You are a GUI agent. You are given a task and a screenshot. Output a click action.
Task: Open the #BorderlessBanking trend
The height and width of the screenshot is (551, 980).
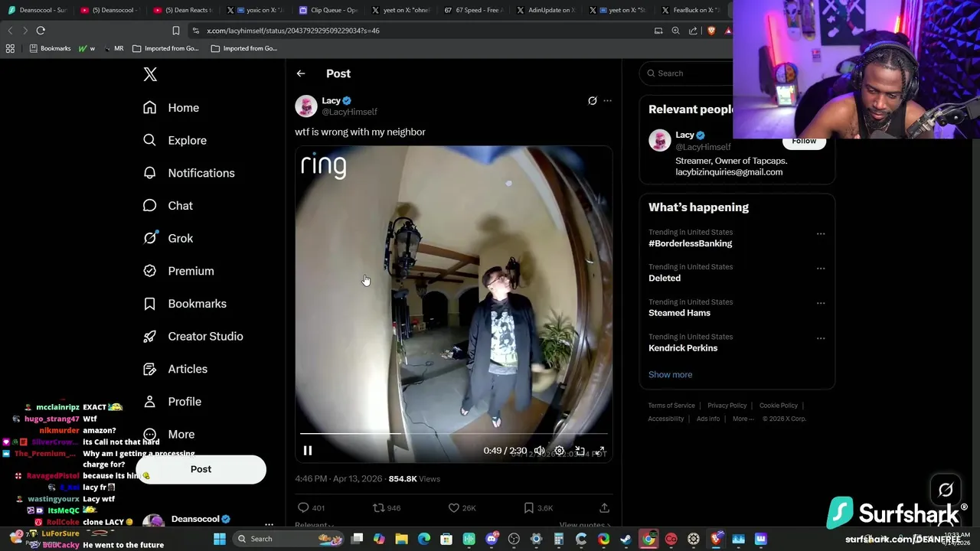(690, 243)
